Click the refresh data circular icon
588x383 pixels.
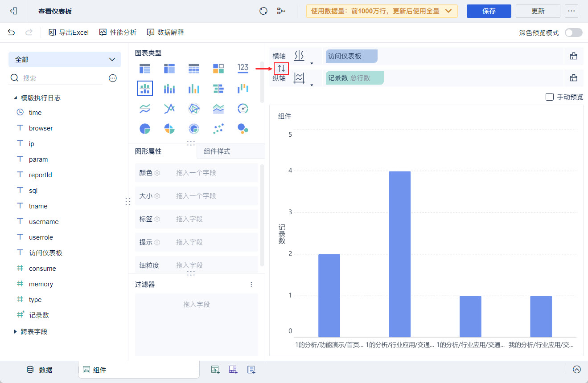tap(263, 11)
